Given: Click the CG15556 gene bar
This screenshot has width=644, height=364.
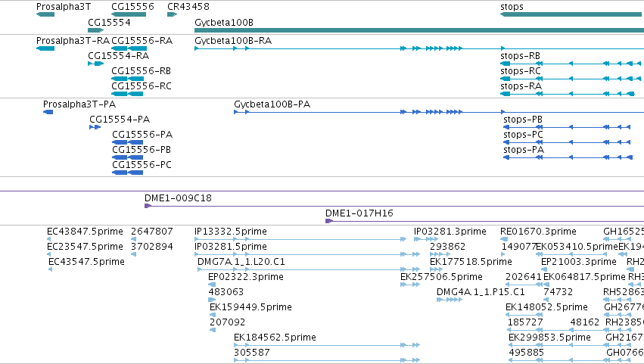Looking at the screenshot, I should [129, 15].
